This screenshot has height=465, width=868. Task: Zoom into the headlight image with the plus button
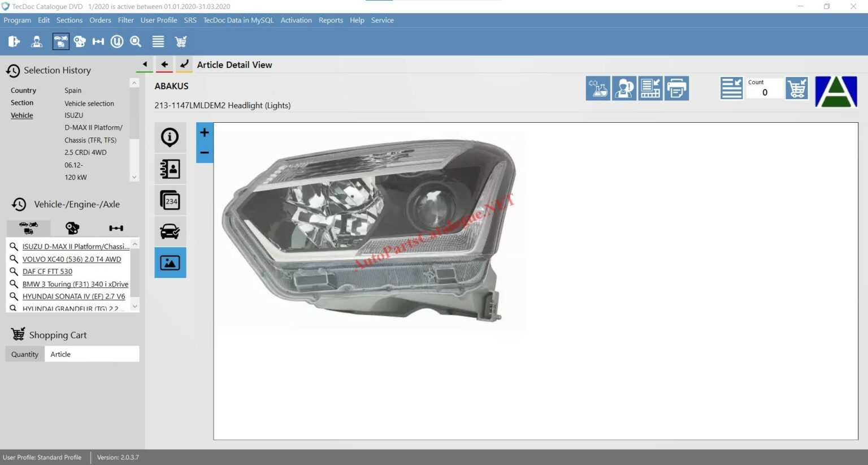(x=204, y=132)
